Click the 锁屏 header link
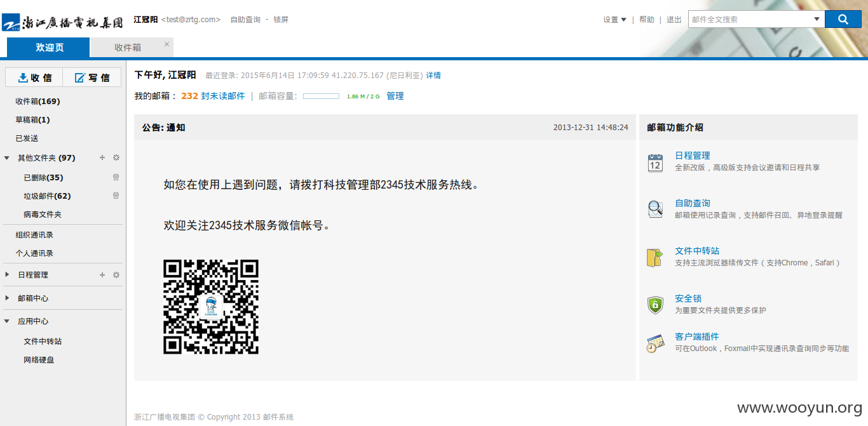868x426 pixels. (281, 20)
